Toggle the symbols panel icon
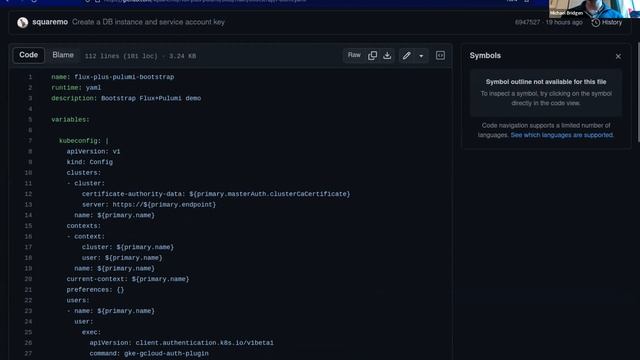Screen dimensions: 640x360 click(x=440, y=56)
